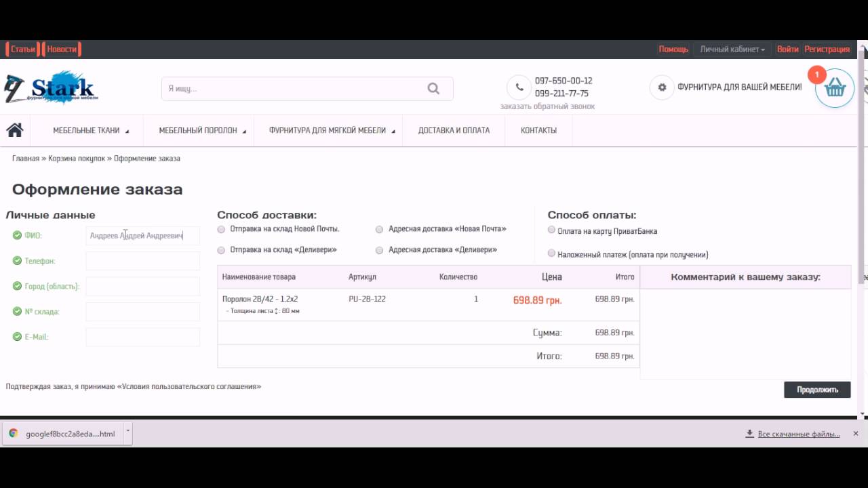Click Помощь link
This screenshot has width=868, height=488.
click(673, 49)
